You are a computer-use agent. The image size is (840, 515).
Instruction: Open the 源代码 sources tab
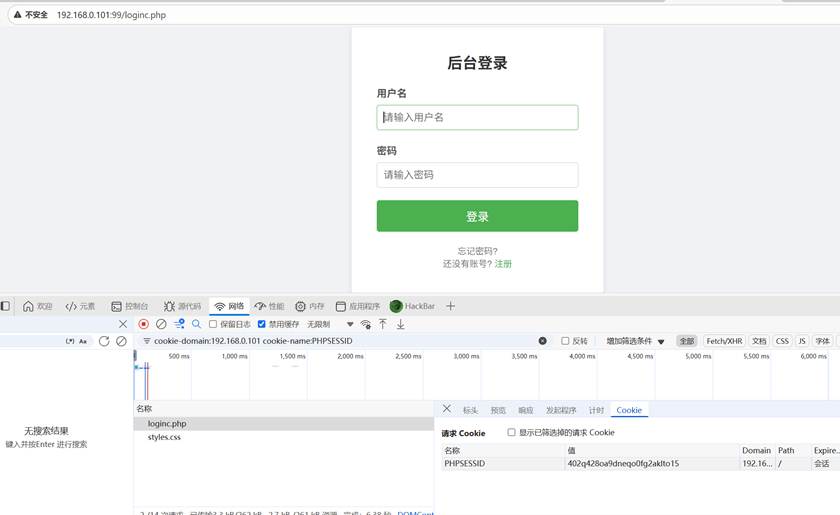coord(182,306)
